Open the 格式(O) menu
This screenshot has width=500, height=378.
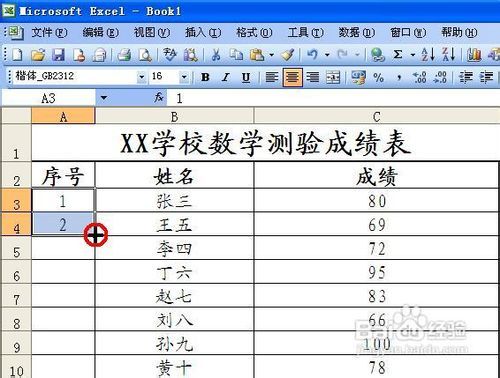pos(254,32)
